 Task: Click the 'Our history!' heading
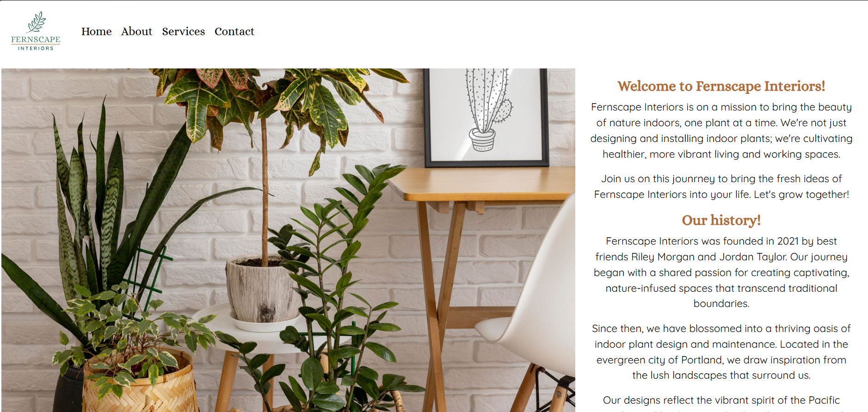(x=721, y=220)
